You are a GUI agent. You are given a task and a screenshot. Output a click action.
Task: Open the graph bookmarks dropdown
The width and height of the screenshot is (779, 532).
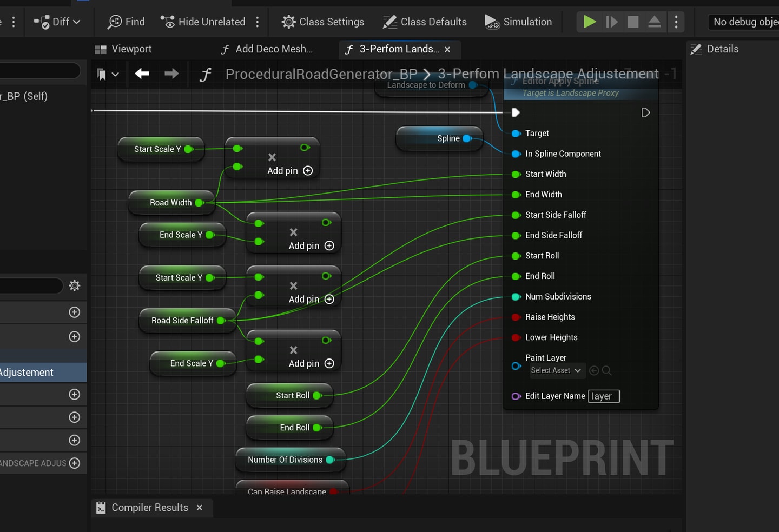tap(108, 74)
